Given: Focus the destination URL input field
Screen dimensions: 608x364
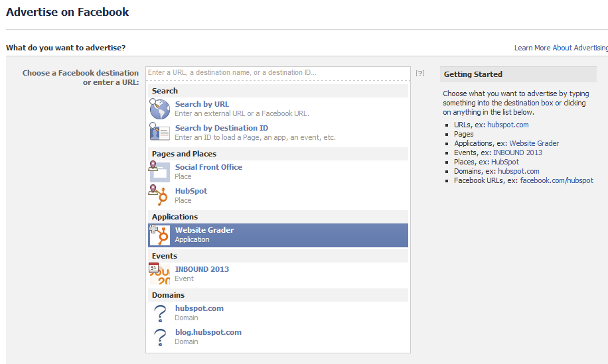Looking at the screenshot, I should pyautogui.click(x=278, y=73).
